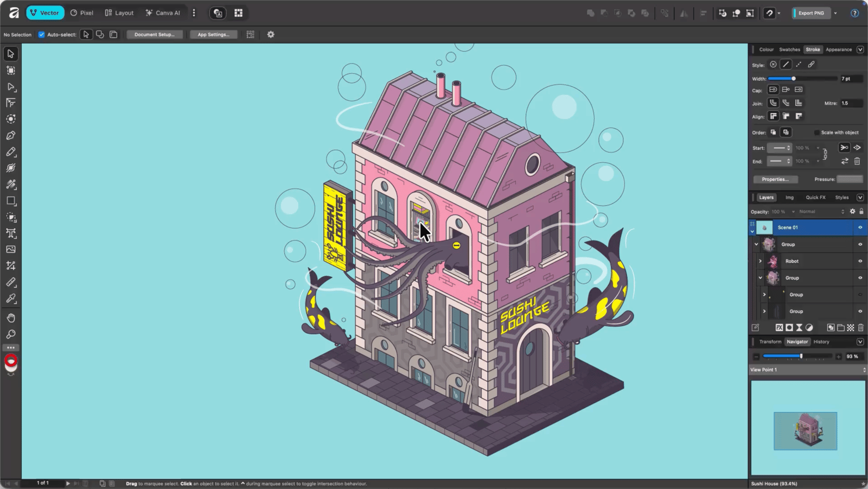Screen dimensions: 868x489
Task: Enable Scale with object checkbox
Action: [817, 132]
